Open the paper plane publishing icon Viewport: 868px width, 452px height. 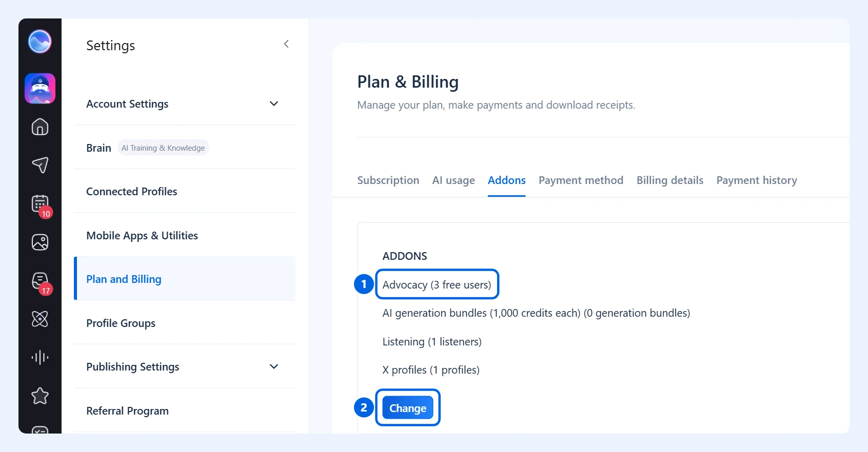point(40,165)
